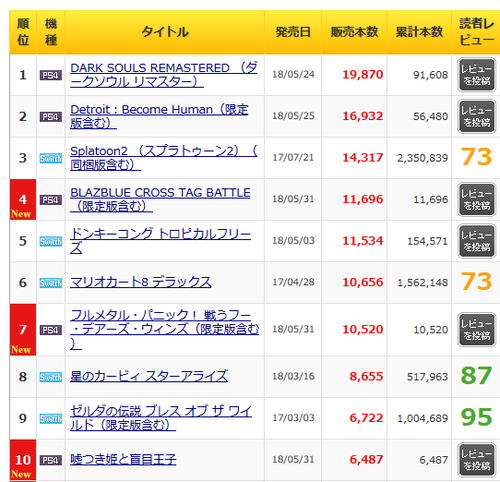Click Switch icon in 星のカービィ row
This screenshot has height=482, width=500.
(51, 377)
